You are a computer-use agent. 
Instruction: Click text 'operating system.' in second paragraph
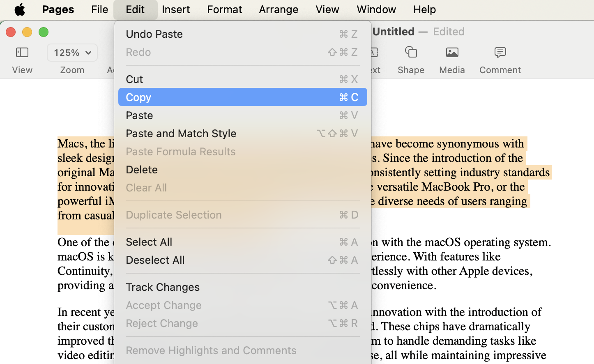tap(508, 242)
